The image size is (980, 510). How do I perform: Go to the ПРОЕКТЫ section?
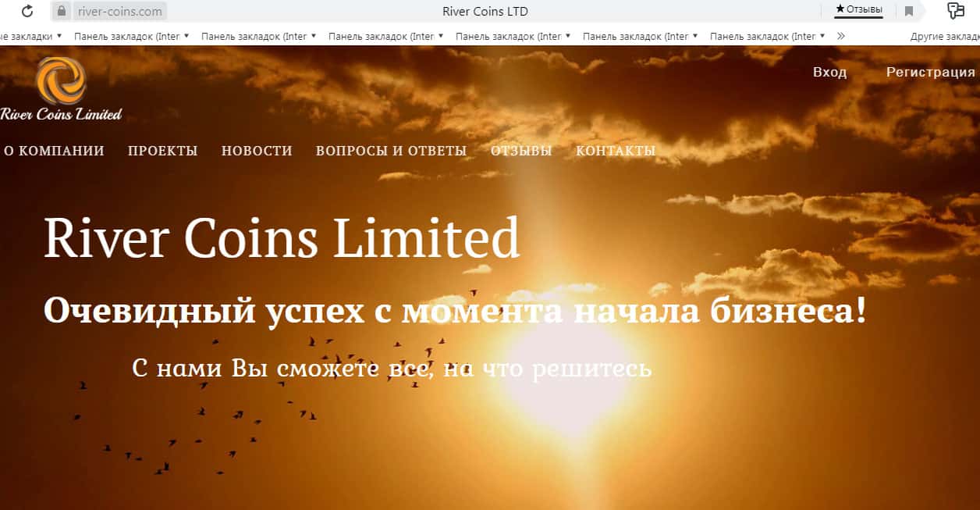(x=163, y=151)
